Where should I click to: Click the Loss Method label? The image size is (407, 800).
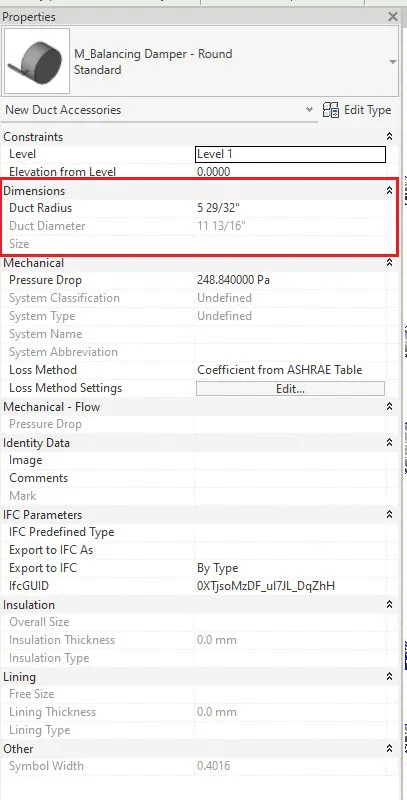coord(43,370)
